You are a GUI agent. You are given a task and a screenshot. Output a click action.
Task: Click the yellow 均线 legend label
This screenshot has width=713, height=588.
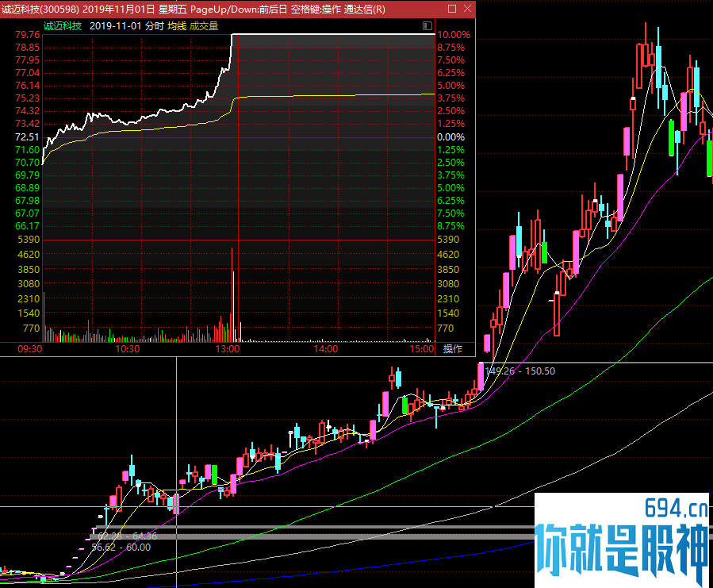[177, 26]
